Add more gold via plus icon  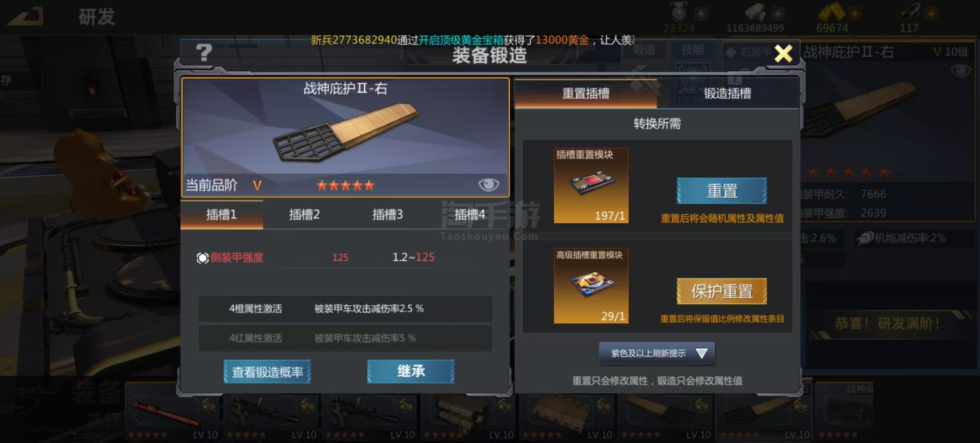[854, 14]
